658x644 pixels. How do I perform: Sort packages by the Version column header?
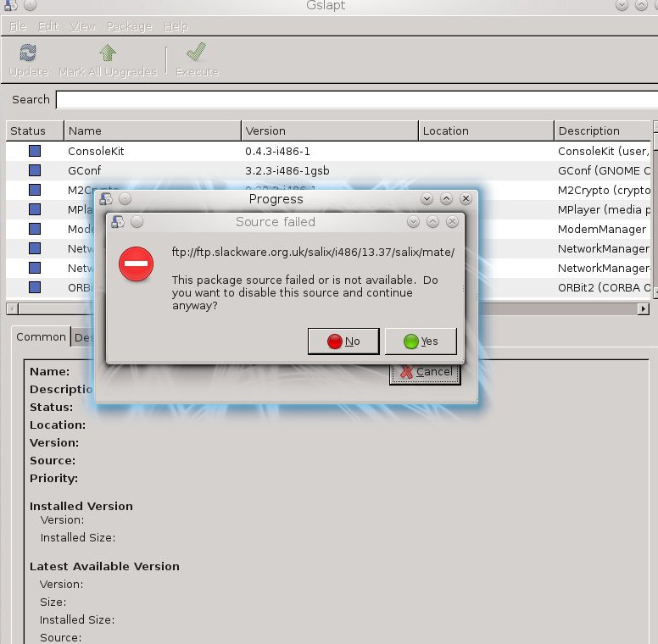point(329,130)
